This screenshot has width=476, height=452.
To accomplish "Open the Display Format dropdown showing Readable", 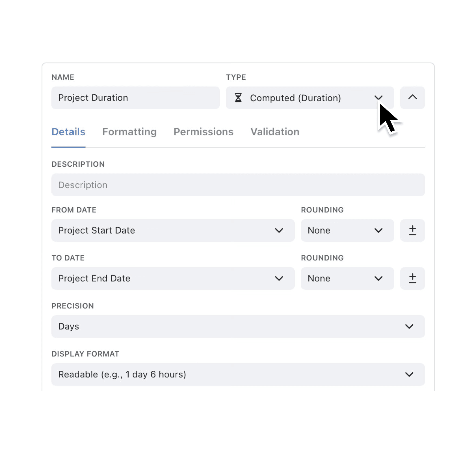I will tap(409, 375).
